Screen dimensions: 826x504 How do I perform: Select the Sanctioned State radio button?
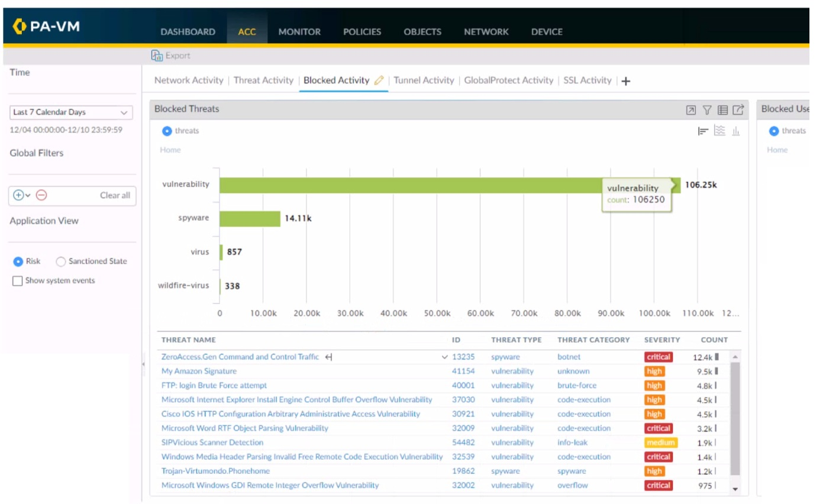(x=61, y=261)
